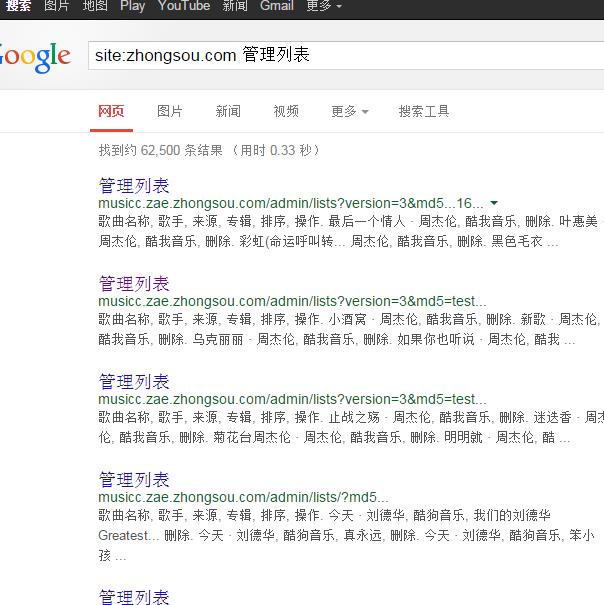This screenshot has height=605, width=604.
Task: Open the 搜索 item in top black bar
Action: coord(18,6)
